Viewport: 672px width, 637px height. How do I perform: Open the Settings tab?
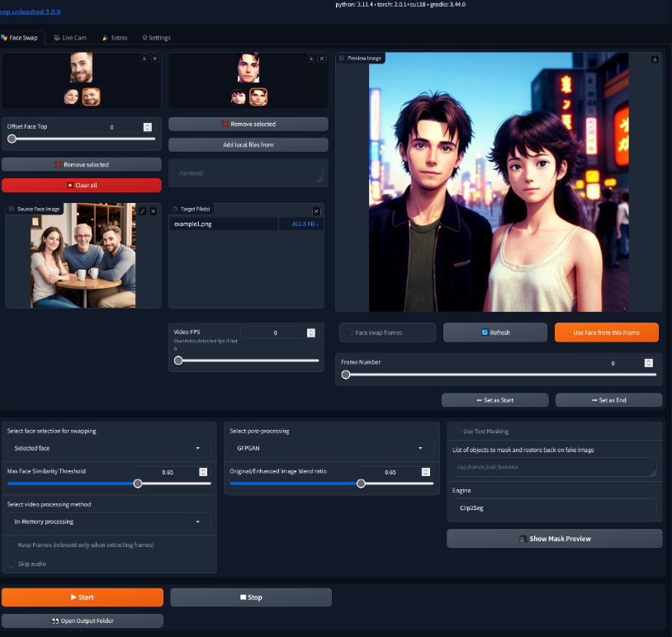click(x=156, y=38)
